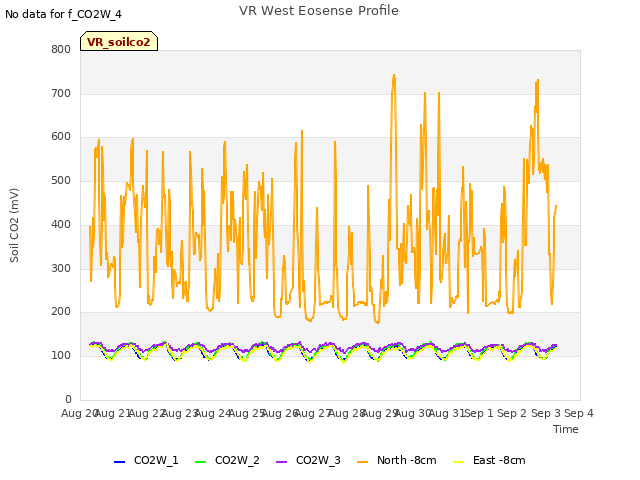640x480 pixels.
Task: Click the Aug 20 x-axis tick label
Action: tap(79, 413)
